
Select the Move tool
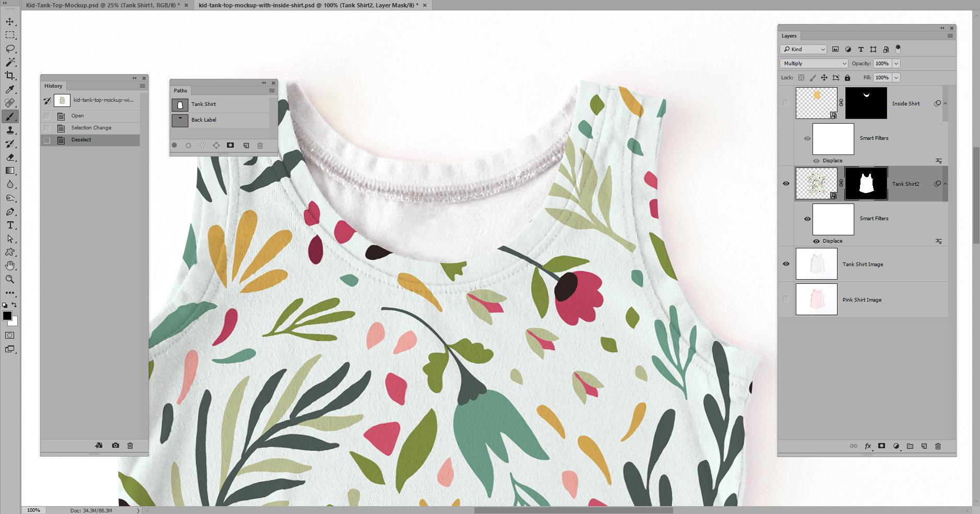click(10, 22)
